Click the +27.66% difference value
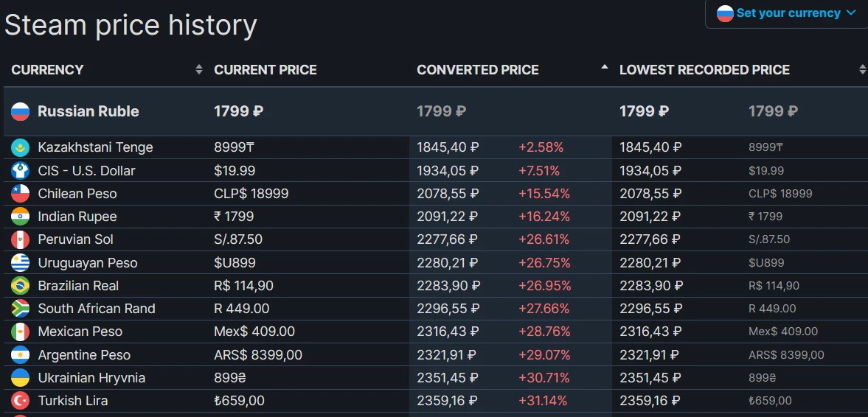The height and width of the screenshot is (417, 868). tap(544, 309)
